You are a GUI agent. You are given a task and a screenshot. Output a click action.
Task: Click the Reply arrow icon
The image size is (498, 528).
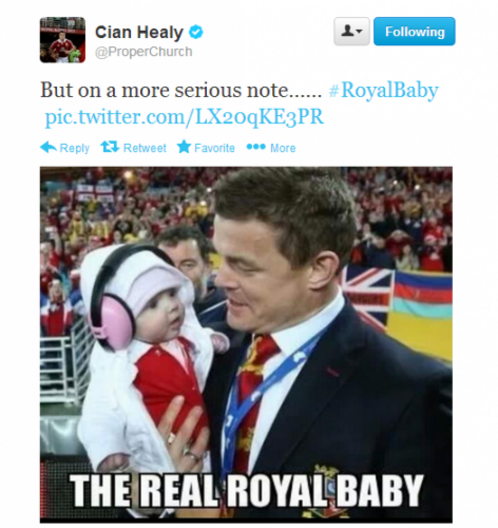[x=48, y=147]
